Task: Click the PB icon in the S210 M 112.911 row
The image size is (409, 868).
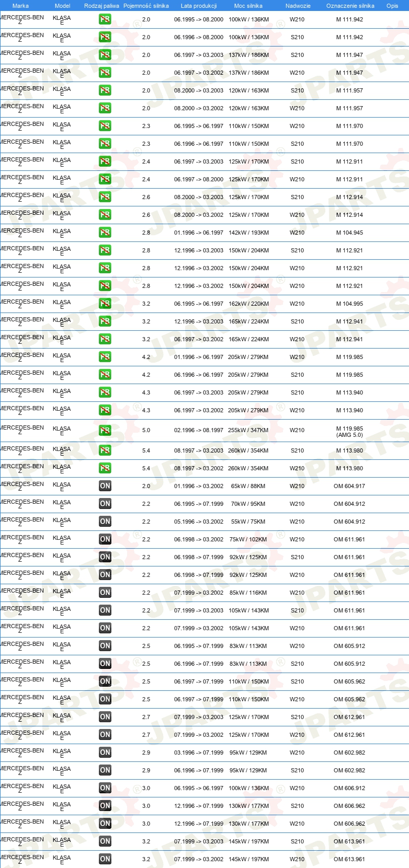Action: pos(105,161)
